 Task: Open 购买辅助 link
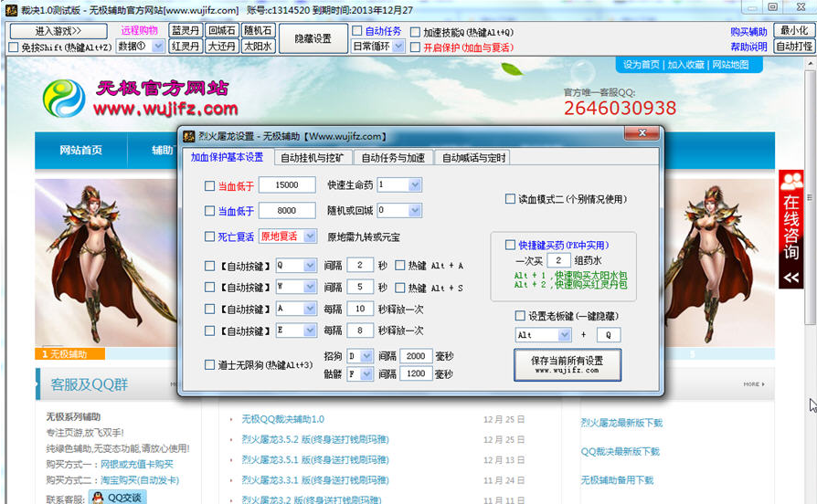[748, 32]
